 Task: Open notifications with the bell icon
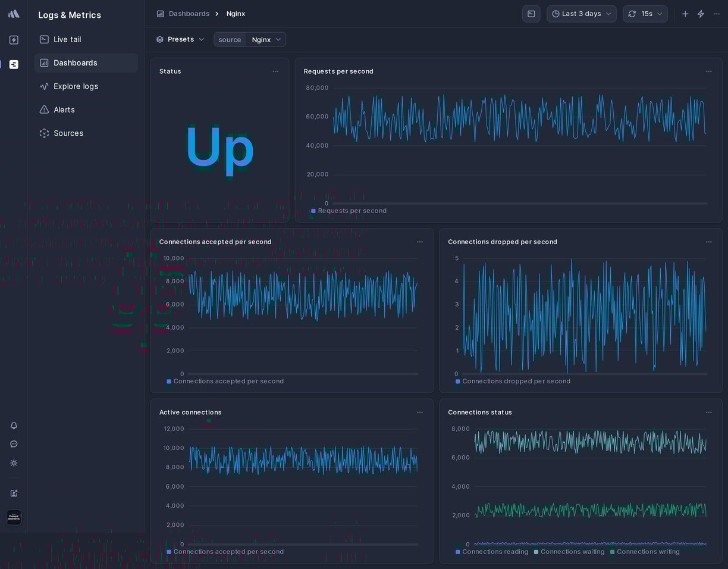(x=14, y=426)
